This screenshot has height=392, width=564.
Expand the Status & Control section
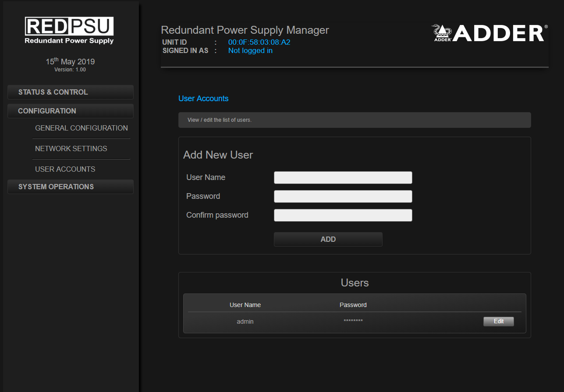[x=71, y=92]
